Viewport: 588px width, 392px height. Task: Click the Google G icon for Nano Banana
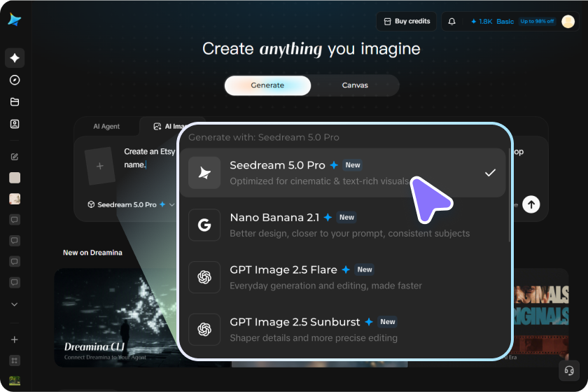point(204,225)
